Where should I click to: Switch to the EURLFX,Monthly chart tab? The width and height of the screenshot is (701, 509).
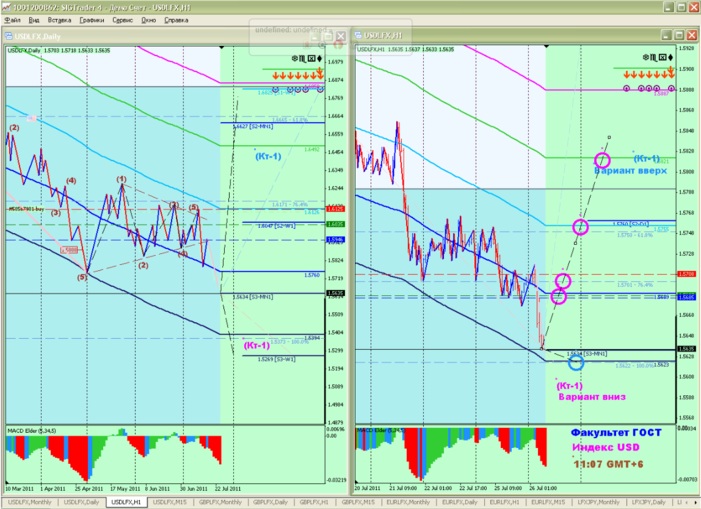(x=408, y=502)
